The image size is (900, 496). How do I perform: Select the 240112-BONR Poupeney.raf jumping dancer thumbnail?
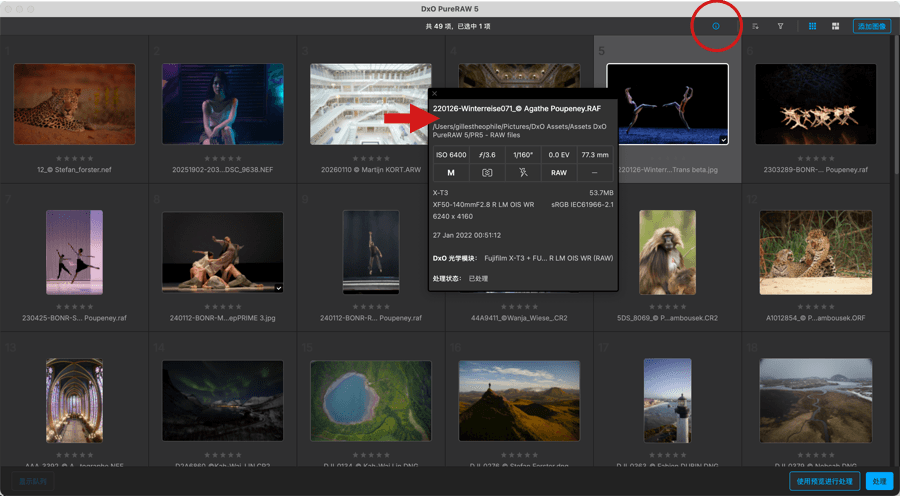point(371,253)
